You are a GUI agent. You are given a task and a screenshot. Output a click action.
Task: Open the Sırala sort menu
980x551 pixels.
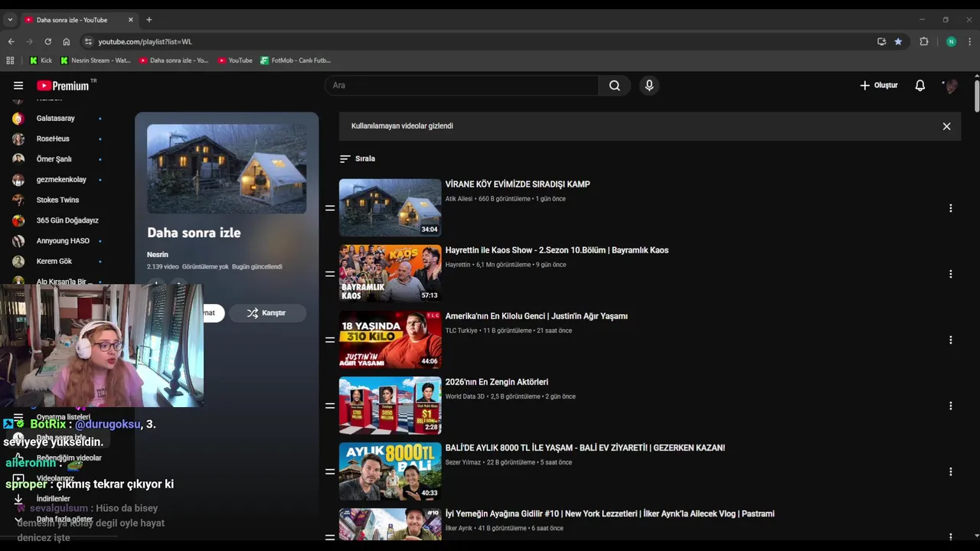358,158
